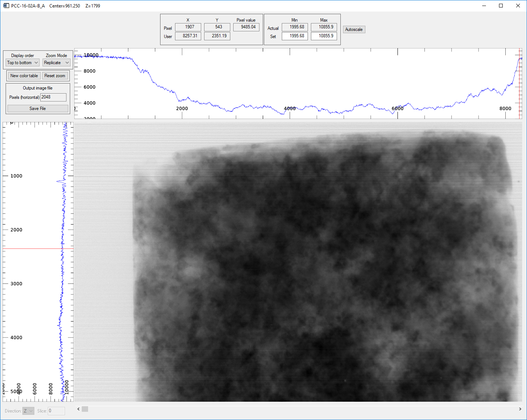The width and height of the screenshot is (527, 420).
Task: Click the Autoscale button
Action: point(354,29)
